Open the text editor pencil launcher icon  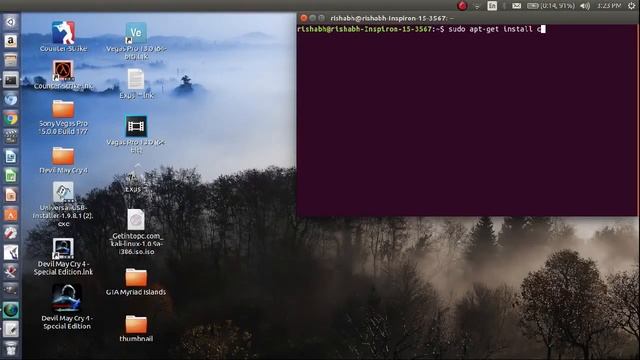pyautogui.click(x=11, y=329)
